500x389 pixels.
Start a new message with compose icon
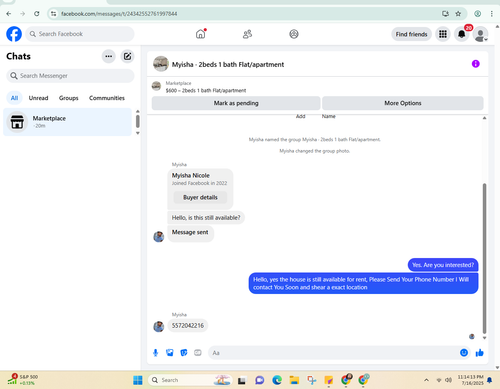(127, 56)
